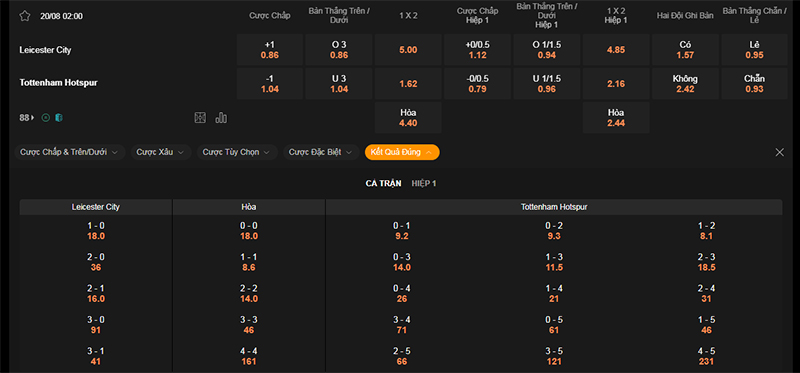Choose first half handicap -0/0.5 at 0.79
The image size is (800, 373).
click(x=478, y=84)
